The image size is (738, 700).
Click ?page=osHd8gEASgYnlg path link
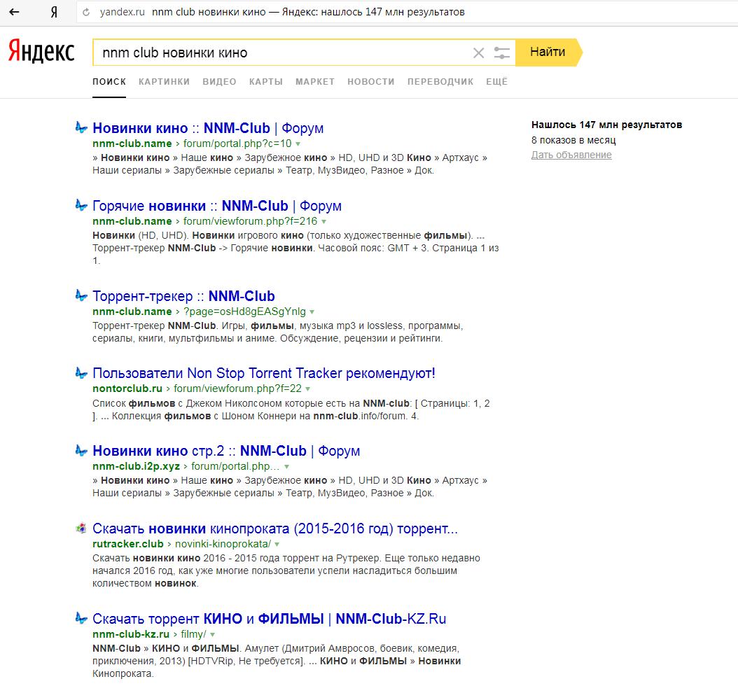click(x=244, y=311)
